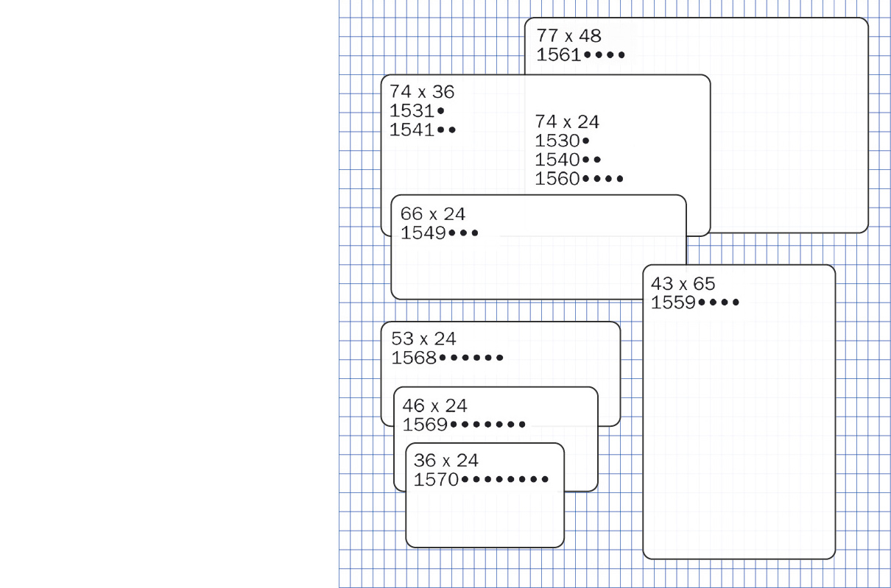This screenshot has width=891, height=588.
Task: Select the 1541 two-dot entry
Action: [423, 130]
